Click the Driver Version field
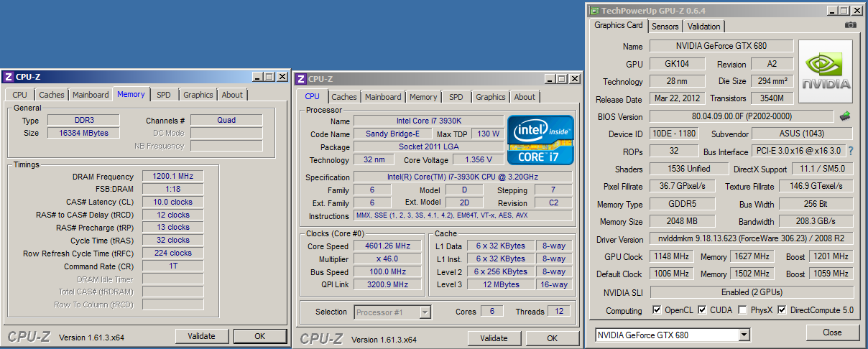This screenshot has height=349, width=868. pyautogui.click(x=752, y=239)
